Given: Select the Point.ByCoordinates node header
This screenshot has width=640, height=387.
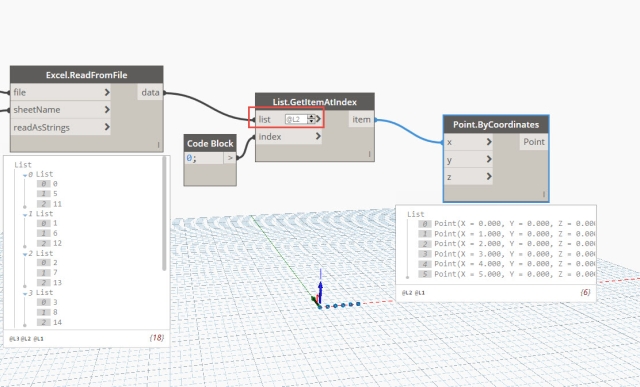Looking at the screenshot, I should click(496, 125).
